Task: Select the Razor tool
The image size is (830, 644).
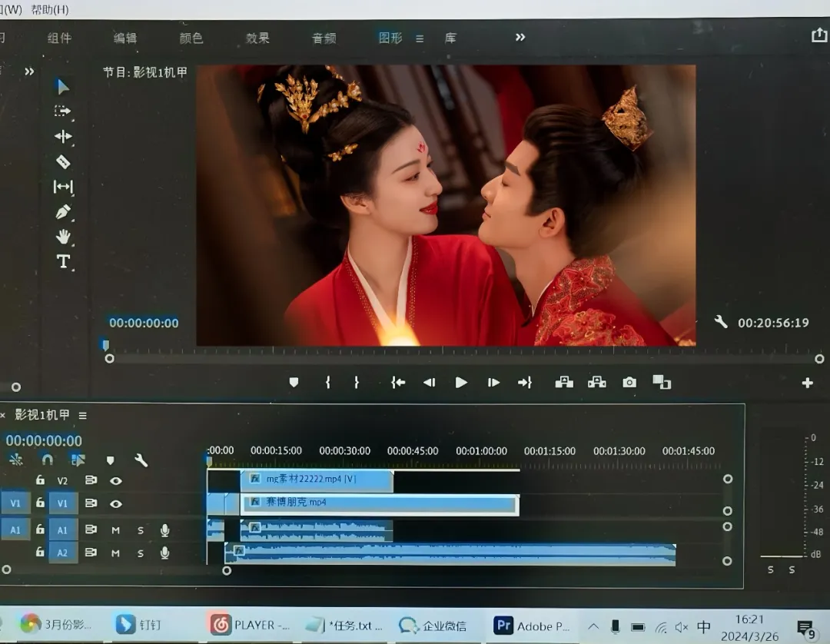Action: [x=63, y=161]
